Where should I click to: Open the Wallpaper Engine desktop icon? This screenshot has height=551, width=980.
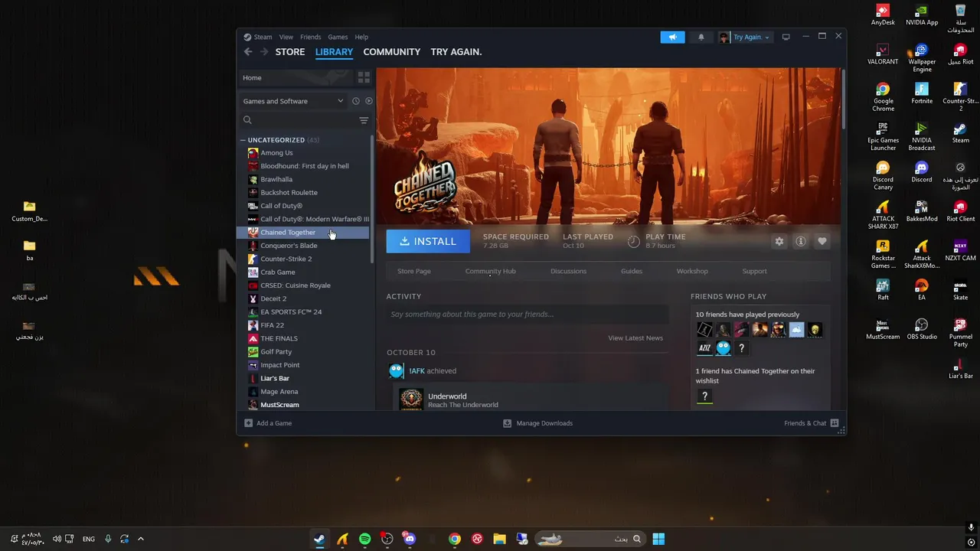click(922, 57)
